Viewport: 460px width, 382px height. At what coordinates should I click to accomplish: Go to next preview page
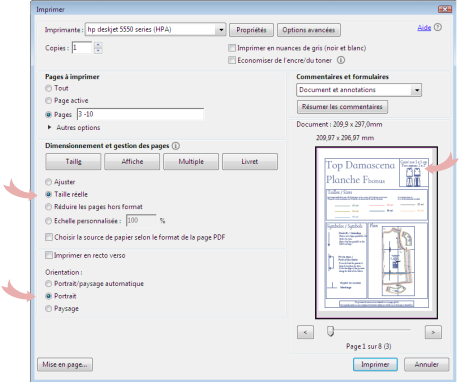(x=433, y=332)
